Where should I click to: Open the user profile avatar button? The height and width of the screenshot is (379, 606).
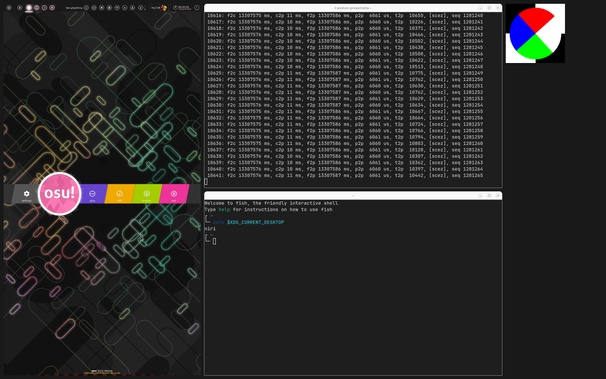160,8
